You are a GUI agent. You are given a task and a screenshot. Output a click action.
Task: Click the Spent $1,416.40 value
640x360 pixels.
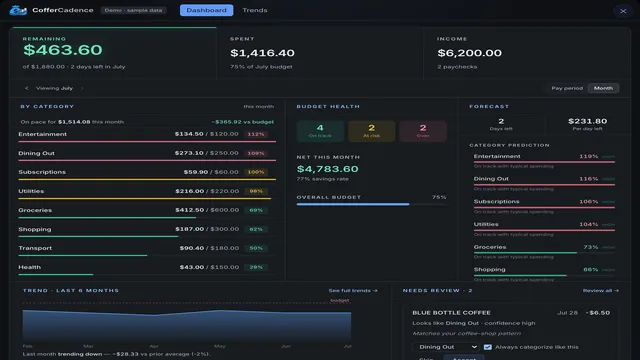pyautogui.click(x=262, y=53)
